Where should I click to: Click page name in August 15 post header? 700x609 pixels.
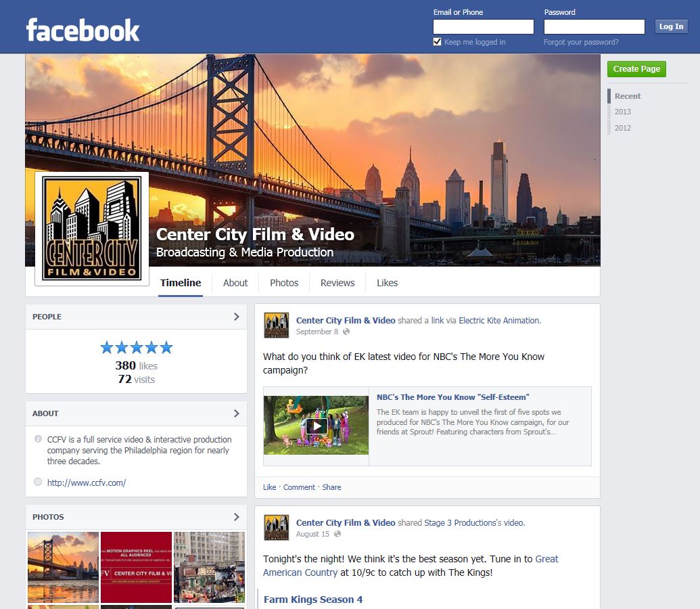(346, 523)
